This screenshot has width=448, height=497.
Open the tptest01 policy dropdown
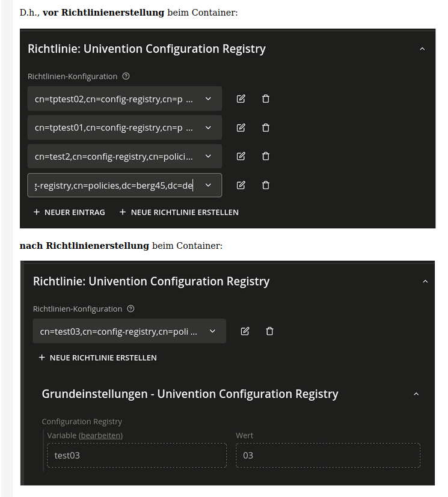(208, 127)
